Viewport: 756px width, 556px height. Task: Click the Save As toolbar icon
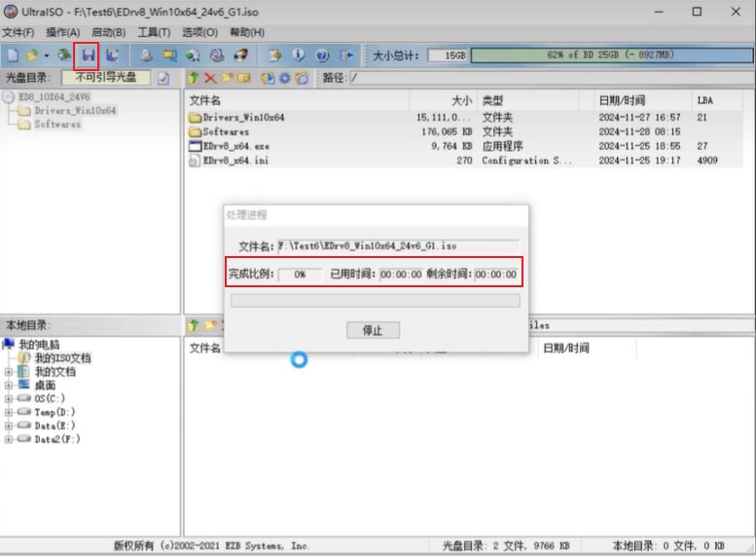point(113,56)
